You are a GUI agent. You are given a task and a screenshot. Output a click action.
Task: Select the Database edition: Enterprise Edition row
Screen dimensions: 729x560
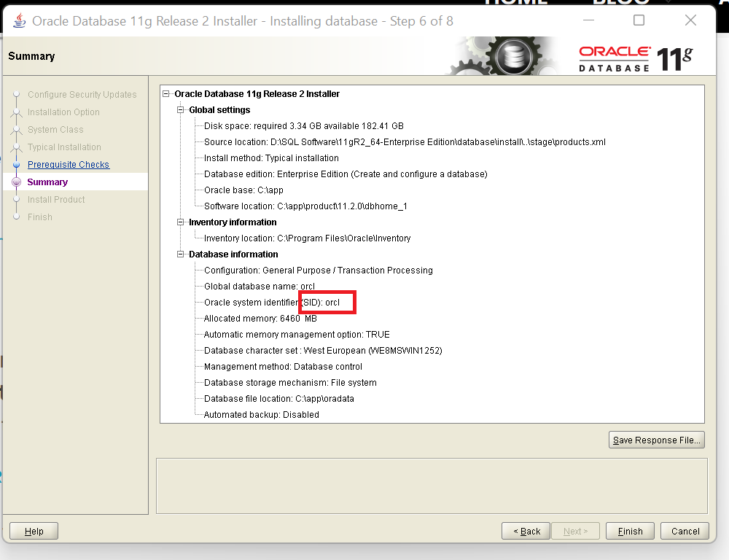tap(346, 174)
